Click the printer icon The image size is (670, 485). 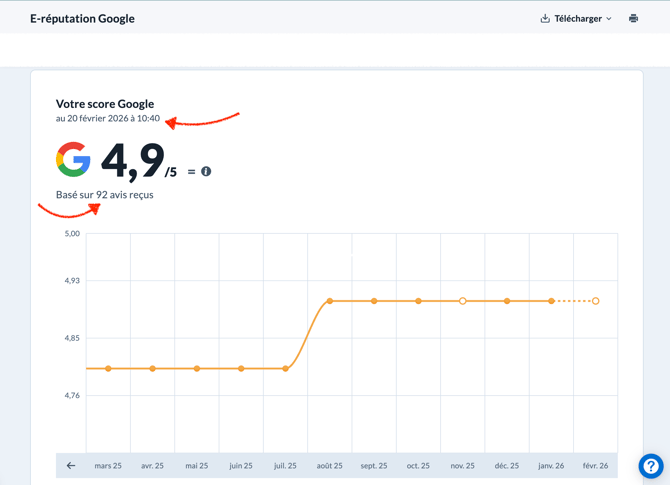[633, 18]
